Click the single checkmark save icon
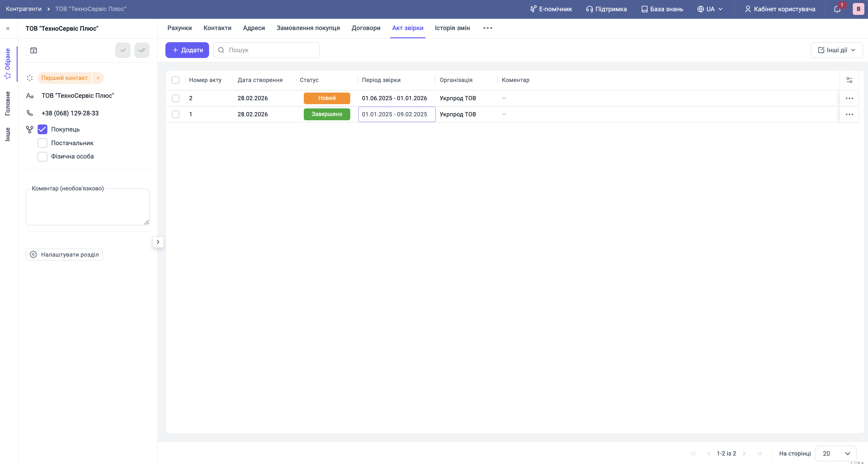Viewport: 868px width, 464px height. pos(123,50)
